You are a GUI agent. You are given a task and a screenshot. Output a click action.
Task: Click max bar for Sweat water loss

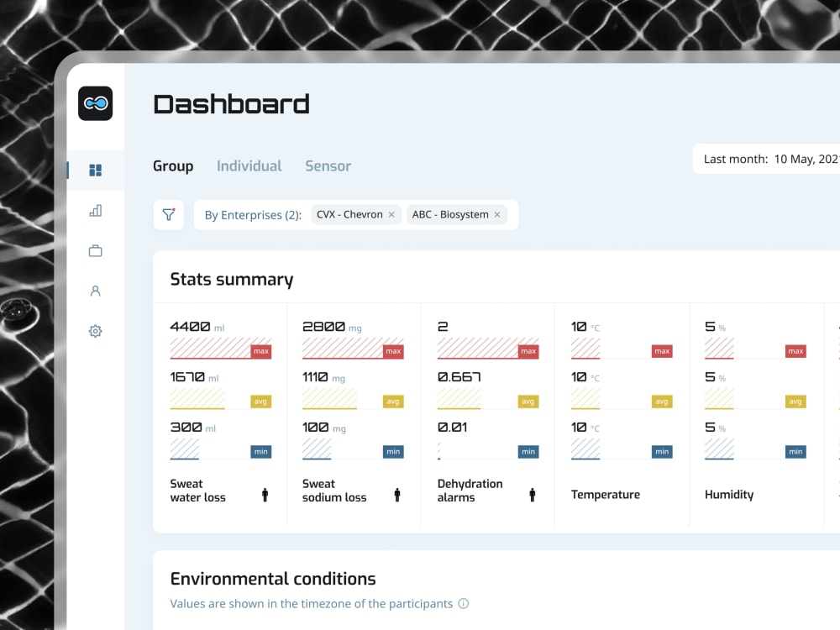point(221,349)
